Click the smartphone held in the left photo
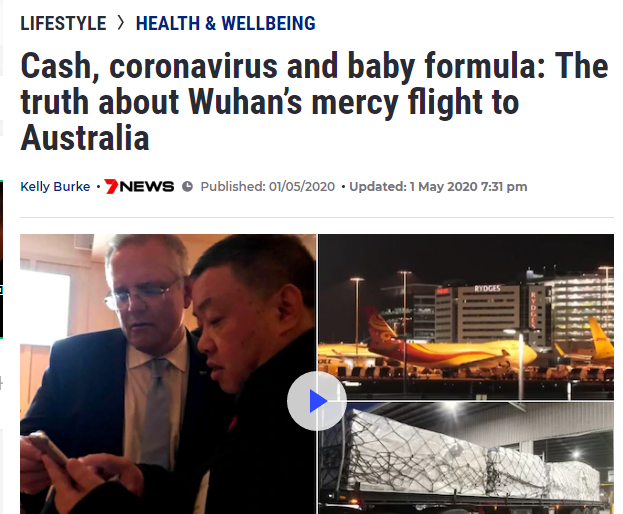The image size is (623, 514). (x=48, y=450)
